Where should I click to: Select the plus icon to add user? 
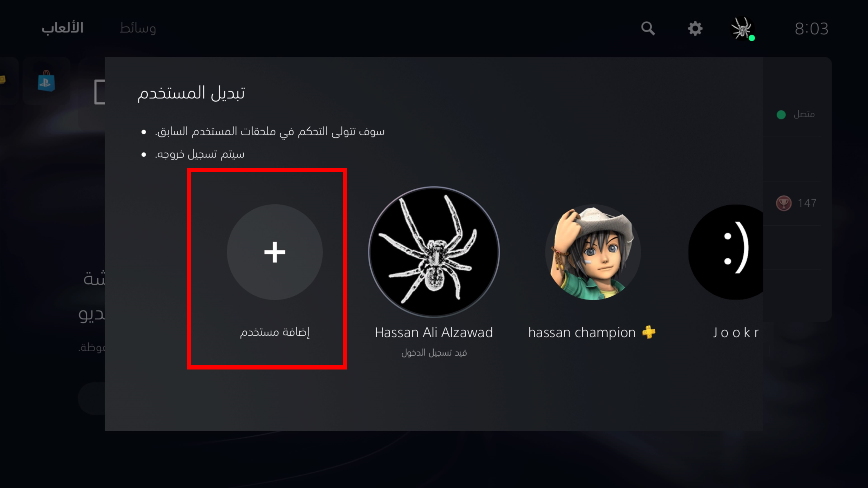[x=275, y=252]
